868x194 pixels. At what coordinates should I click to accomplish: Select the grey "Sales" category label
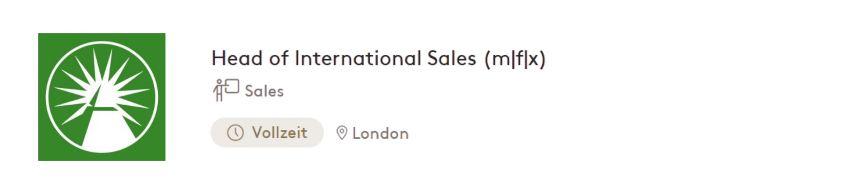[264, 91]
